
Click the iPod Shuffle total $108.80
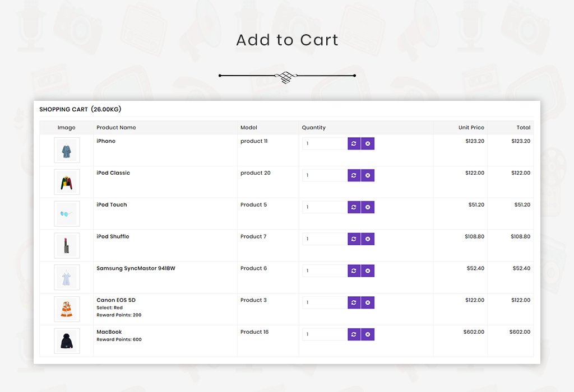[521, 236]
